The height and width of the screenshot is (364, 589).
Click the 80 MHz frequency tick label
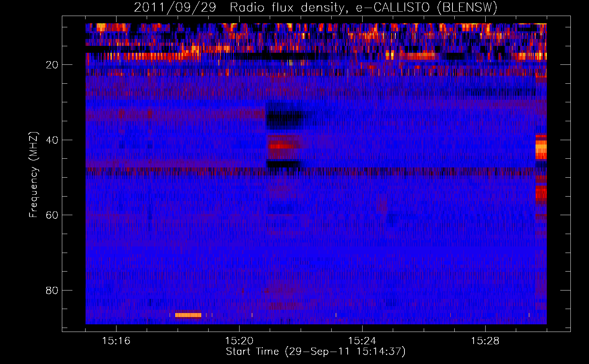point(52,290)
